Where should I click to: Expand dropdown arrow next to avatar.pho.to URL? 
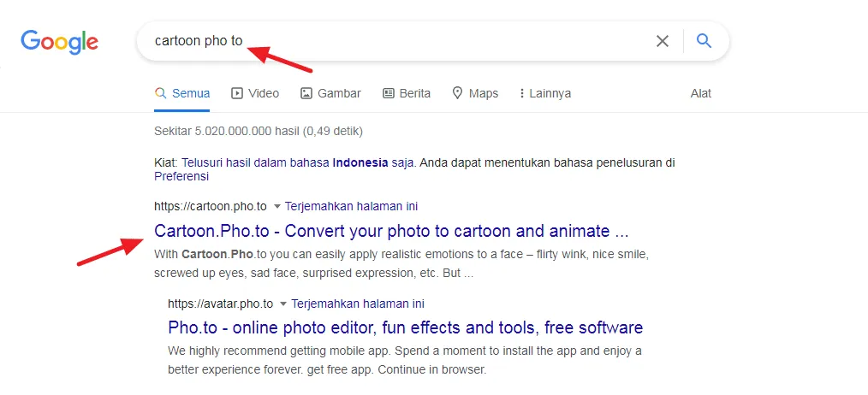283,304
